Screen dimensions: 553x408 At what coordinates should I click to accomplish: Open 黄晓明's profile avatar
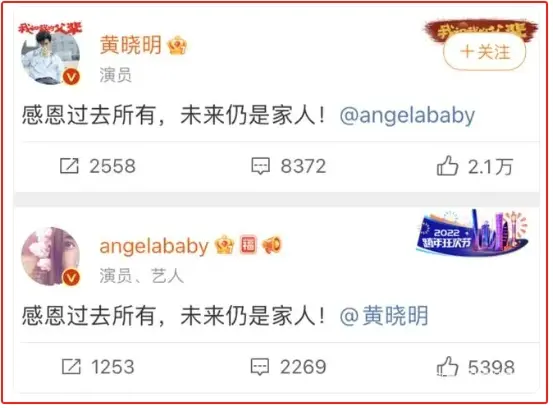(x=50, y=56)
